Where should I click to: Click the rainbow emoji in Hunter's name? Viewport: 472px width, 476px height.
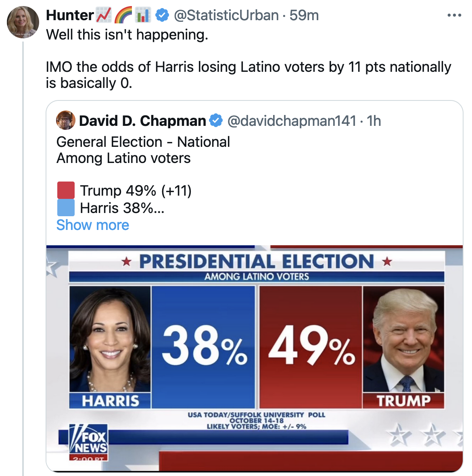click(x=123, y=15)
